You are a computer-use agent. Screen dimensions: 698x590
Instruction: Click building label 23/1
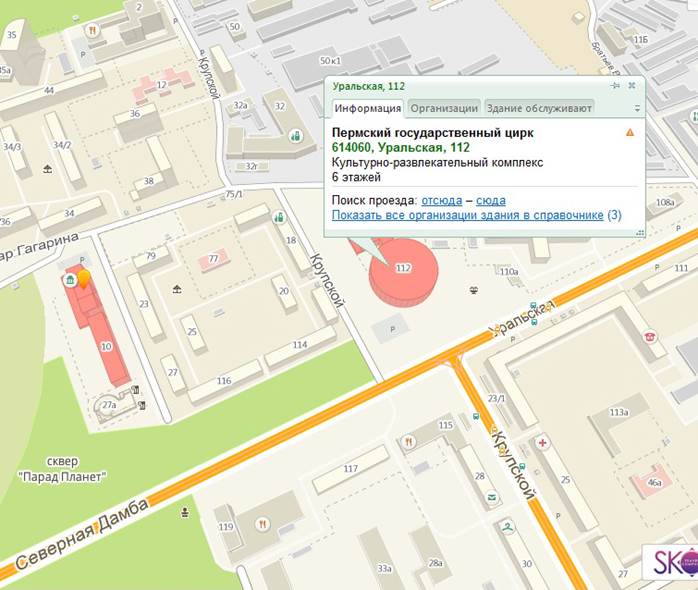[x=496, y=398]
